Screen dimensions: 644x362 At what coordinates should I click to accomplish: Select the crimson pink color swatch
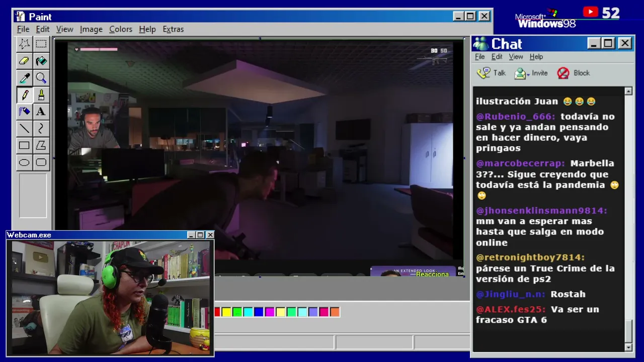[324, 312]
